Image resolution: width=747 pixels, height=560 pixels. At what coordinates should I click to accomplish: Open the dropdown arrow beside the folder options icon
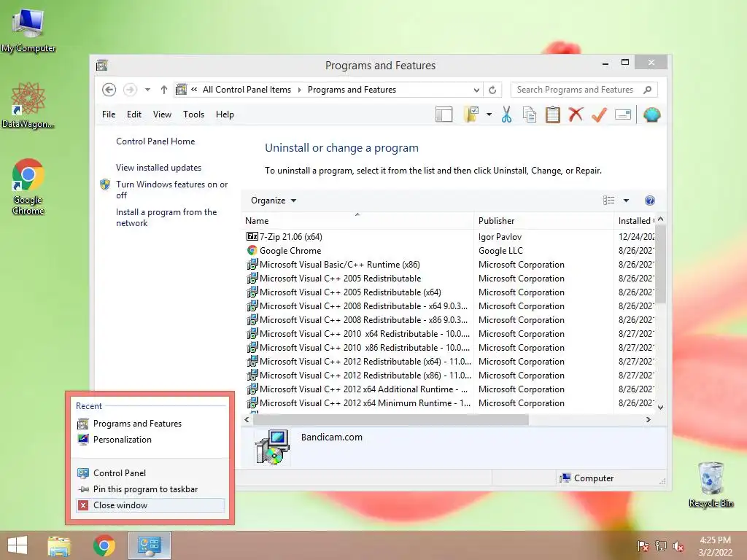pos(489,114)
